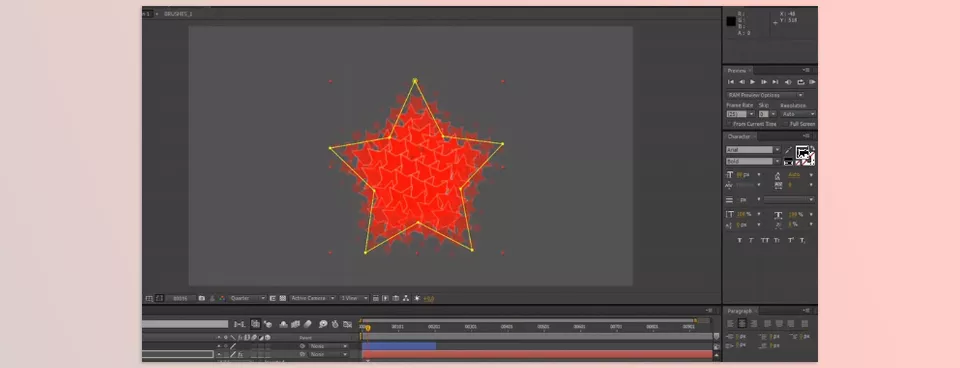Screen dimensions: 960x368
Task: Show channel and color management settings
Action: [222, 298]
